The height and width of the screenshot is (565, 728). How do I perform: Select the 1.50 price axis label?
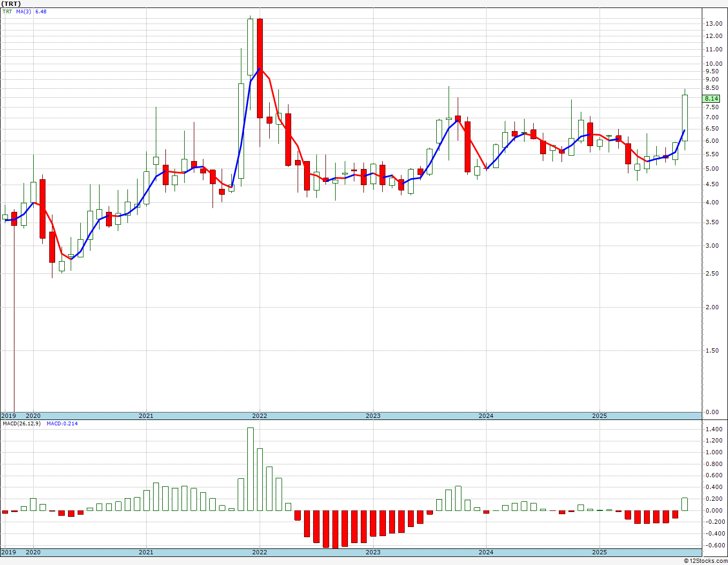click(x=712, y=350)
